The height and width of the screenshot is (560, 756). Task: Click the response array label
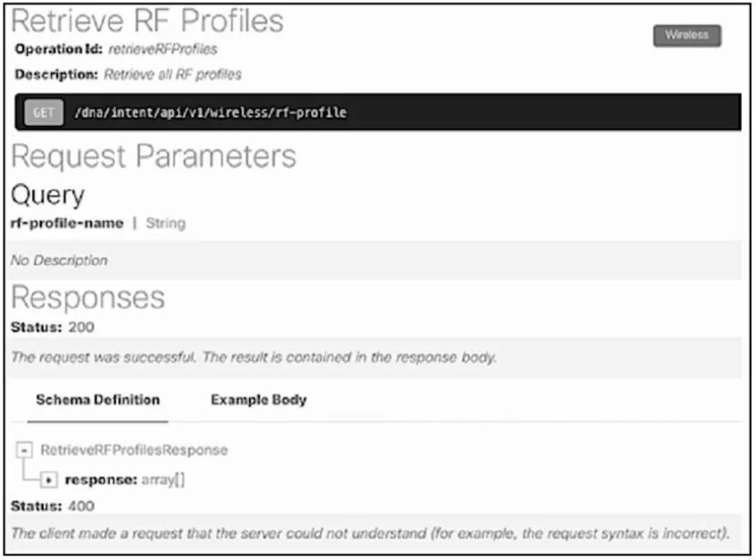[125, 480]
